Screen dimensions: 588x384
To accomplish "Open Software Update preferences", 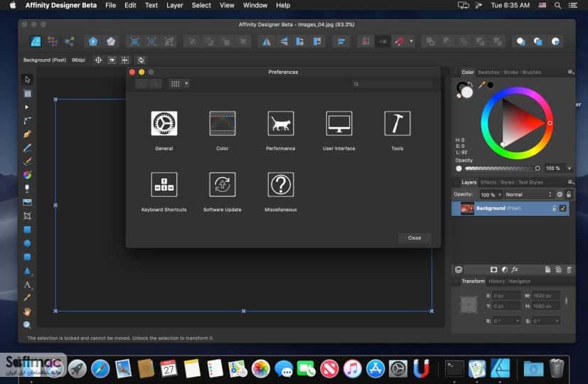I will click(x=223, y=184).
